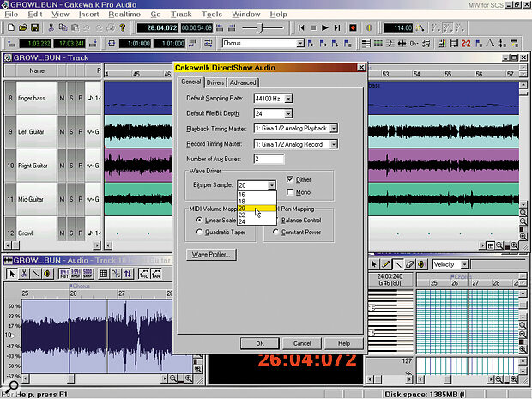Solo the Left Guitar track
Image resolution: width=532 pixels, height=399 pixels.
pyautogui.click(x=71, y=131)
